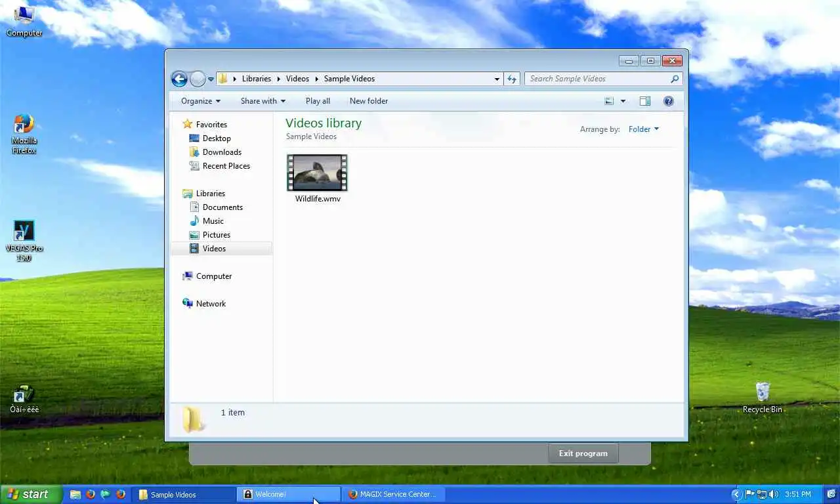The height and width of the screenshot is (504, 840).
Task: Open the start menu
Action: pos(31,494)
